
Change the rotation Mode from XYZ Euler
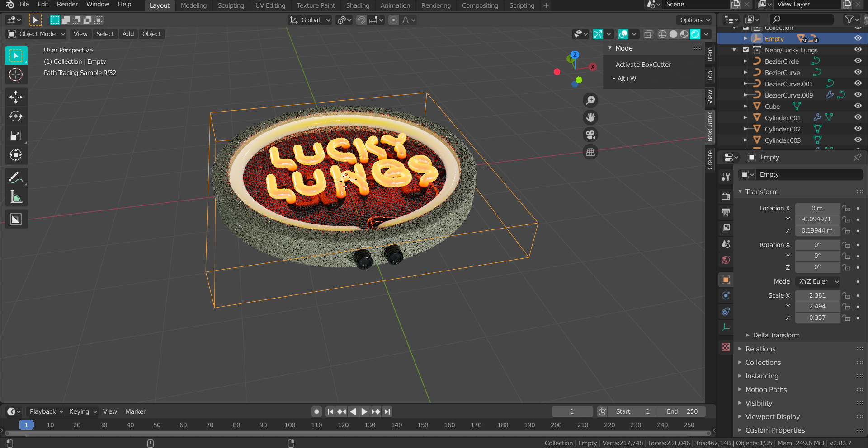click(817, 281)
